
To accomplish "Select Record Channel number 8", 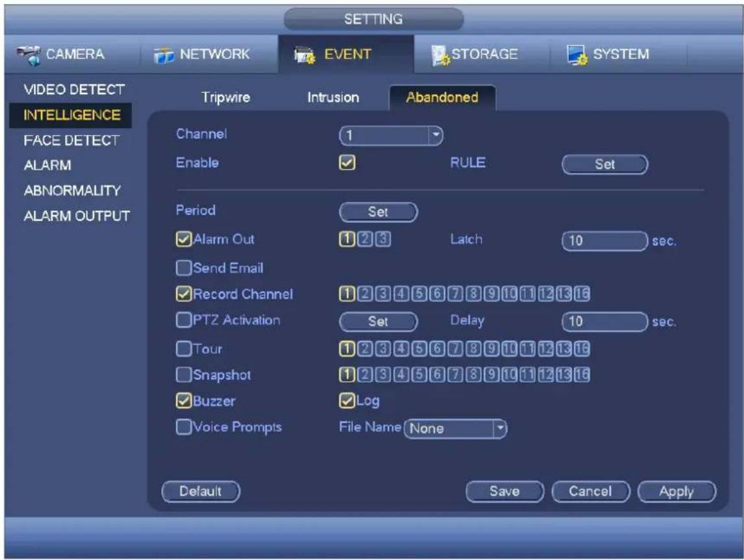I will [x=473, y=294].
